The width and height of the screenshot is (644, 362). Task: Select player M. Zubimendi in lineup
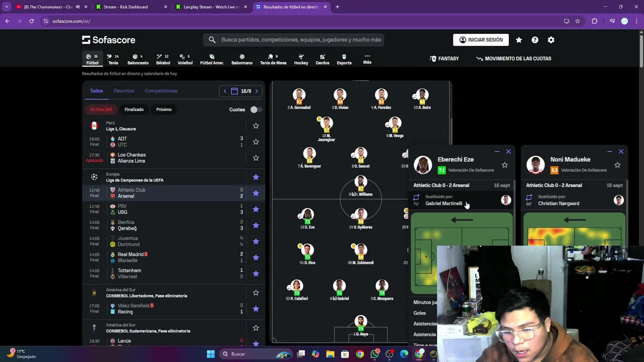pyautogui.click(x=360, y=254)
